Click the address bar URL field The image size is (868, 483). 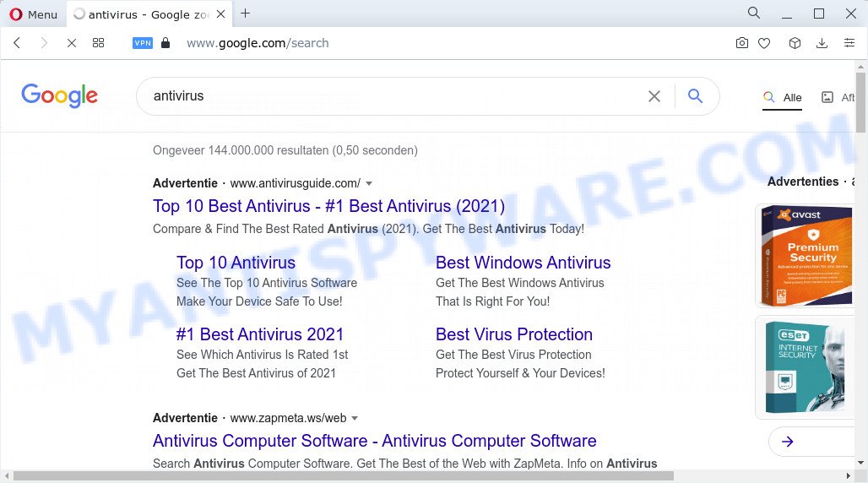point(258,43)
